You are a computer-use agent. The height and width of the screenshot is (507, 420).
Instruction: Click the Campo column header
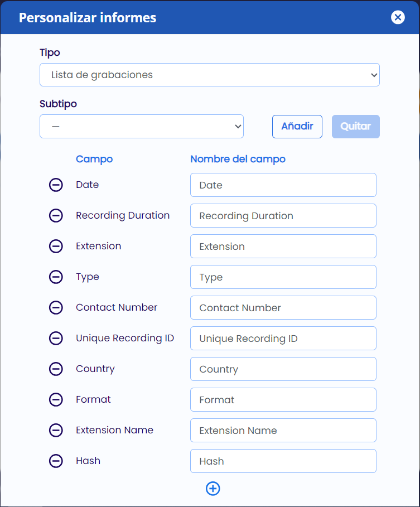(x=94, y=160)
